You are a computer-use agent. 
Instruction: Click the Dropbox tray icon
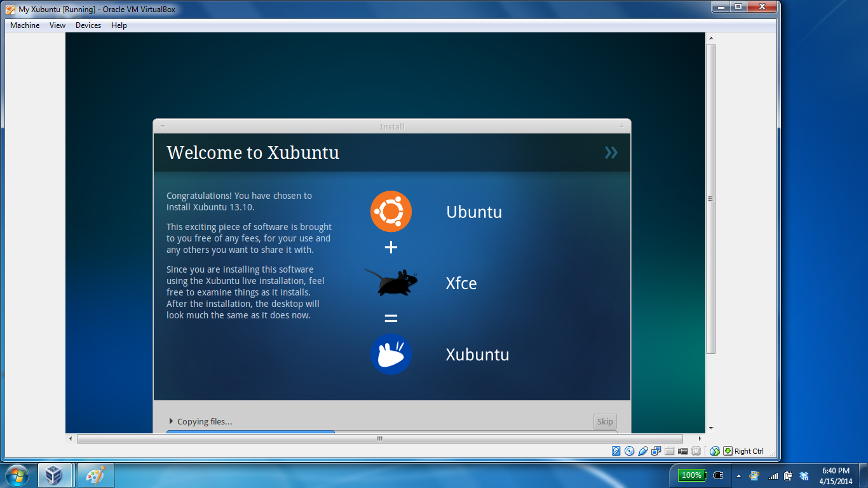click(x=804, y=475)
